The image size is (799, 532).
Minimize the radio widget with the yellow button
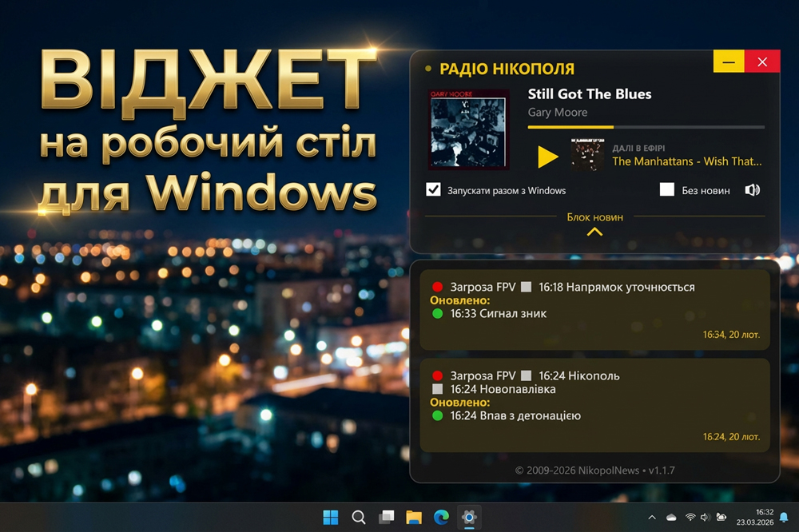729,62
